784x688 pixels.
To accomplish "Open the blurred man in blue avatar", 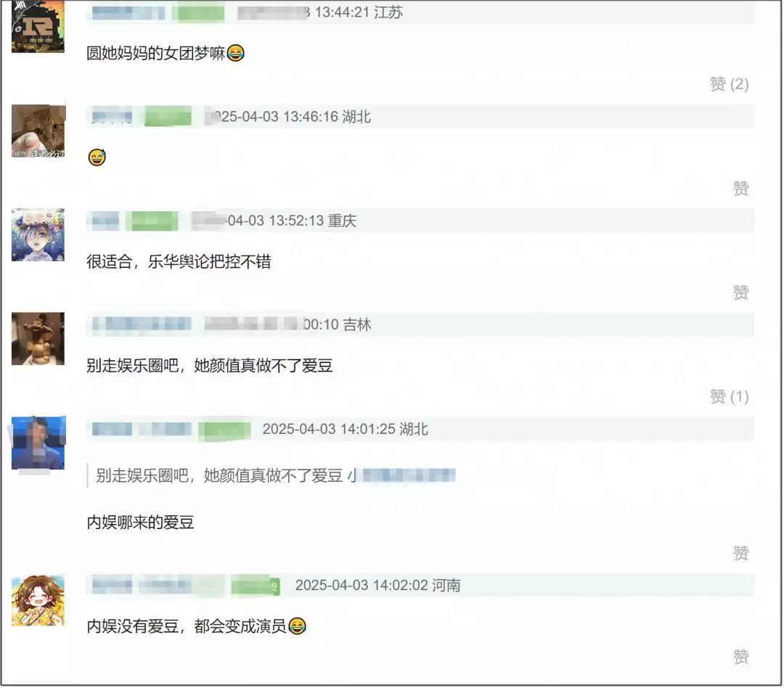I will point(38,443).
